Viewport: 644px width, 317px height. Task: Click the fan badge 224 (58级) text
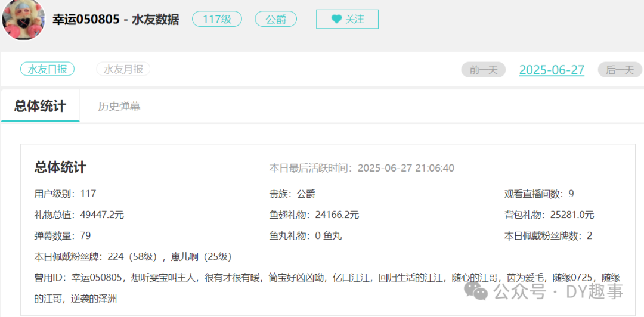pyautogui.click(x=132, y=257)
